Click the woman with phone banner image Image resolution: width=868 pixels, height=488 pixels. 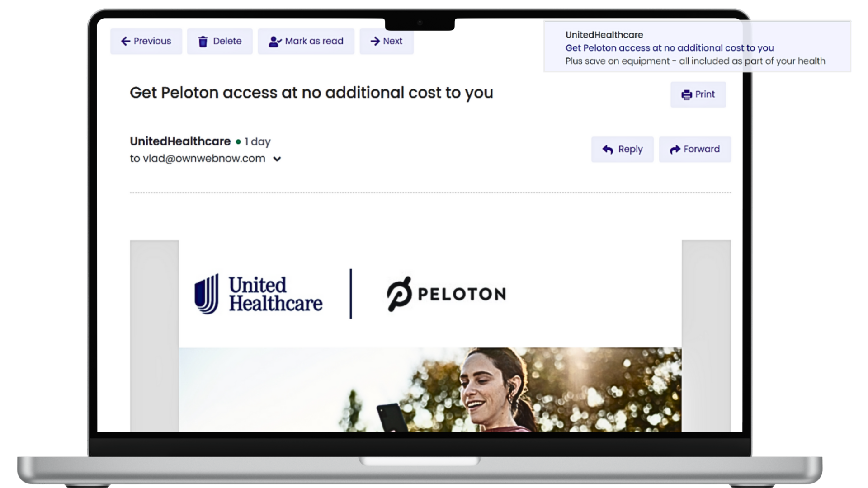click(430, 389)
